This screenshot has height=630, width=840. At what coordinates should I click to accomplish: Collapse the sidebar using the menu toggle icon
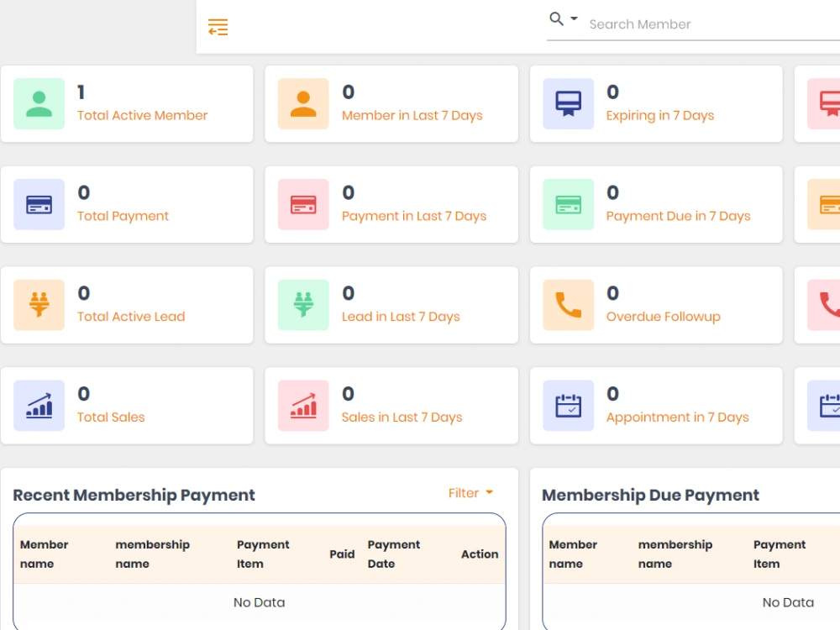coord(218,27)
